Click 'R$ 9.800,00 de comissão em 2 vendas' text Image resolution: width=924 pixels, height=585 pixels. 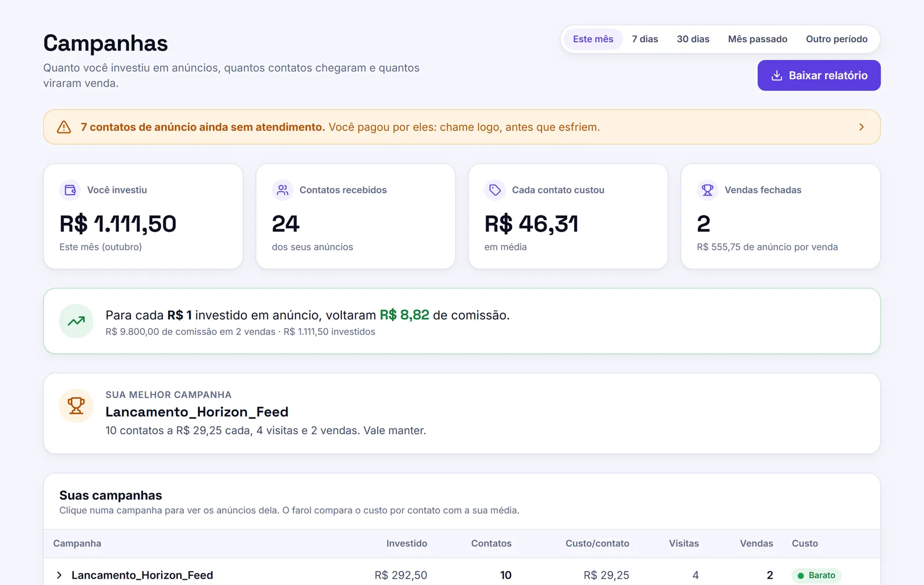tap(191, 332)
